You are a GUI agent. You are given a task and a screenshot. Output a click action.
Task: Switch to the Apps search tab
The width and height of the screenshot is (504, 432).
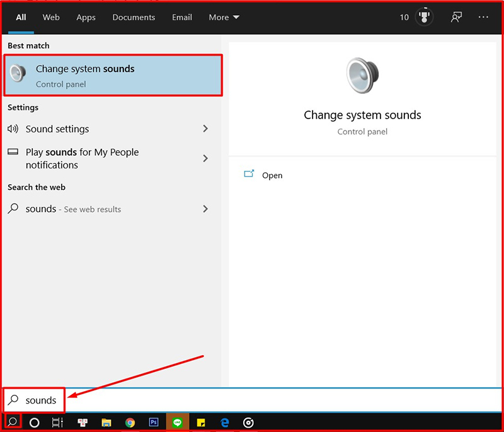86,17
